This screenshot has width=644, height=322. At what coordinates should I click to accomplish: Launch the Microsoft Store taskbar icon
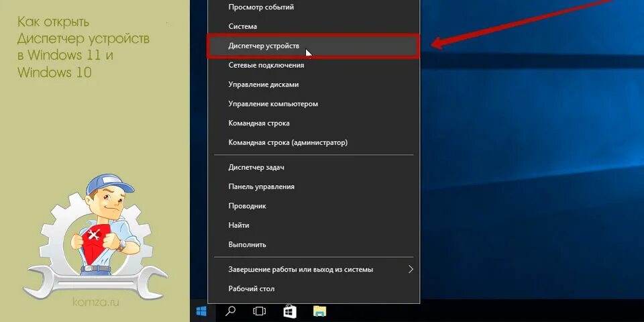290,311
